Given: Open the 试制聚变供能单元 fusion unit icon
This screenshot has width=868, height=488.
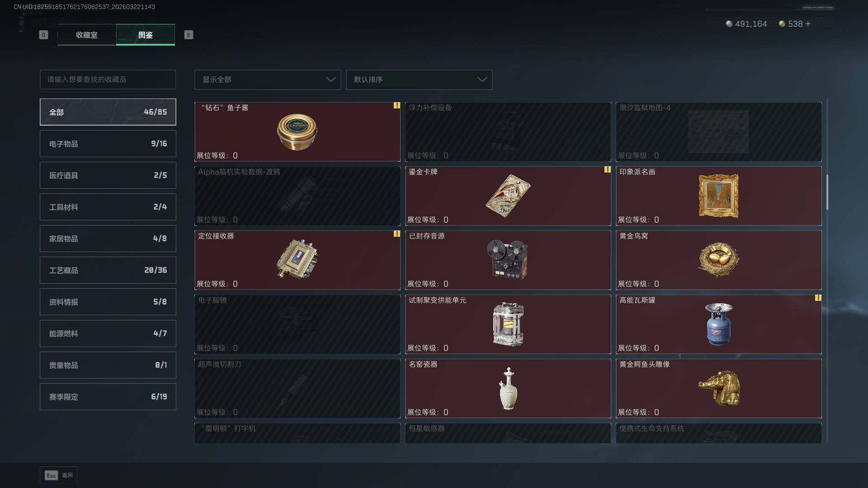Looking at the screenshot, I should pyautogui.click(x=508, y=324).
